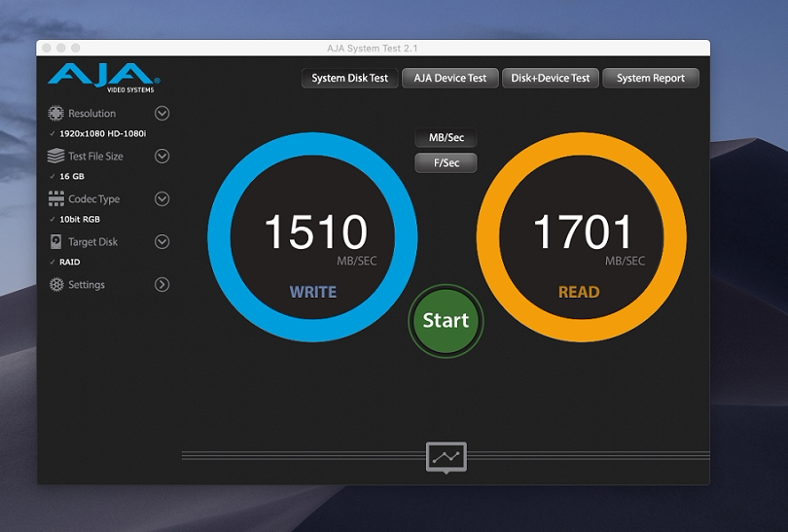Click the READ gauge label
This screenshot has width=788, height=532.
coord(579,292)
